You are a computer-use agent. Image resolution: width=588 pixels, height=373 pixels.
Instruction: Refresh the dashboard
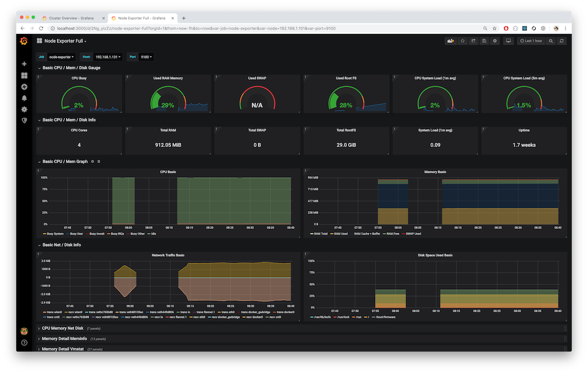(x=562, y=41)
